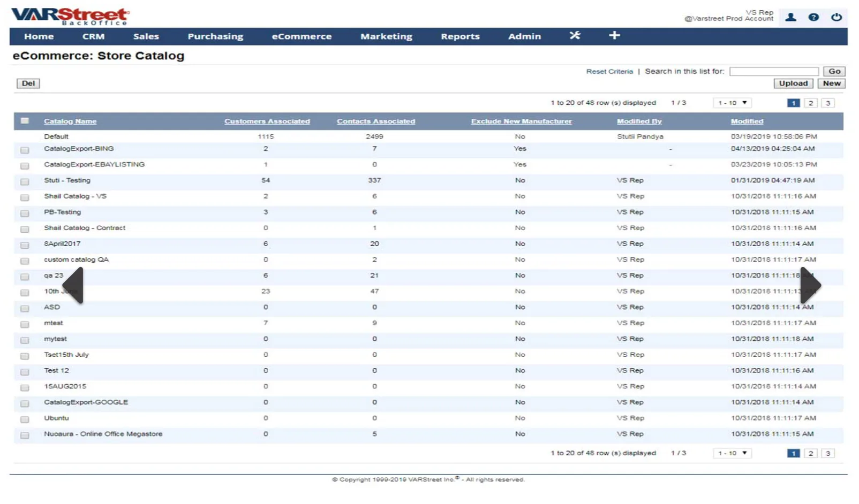Check the Ubuntu row checkbox
This screenshot has width=859, height=504.
[x=25, y=419]
